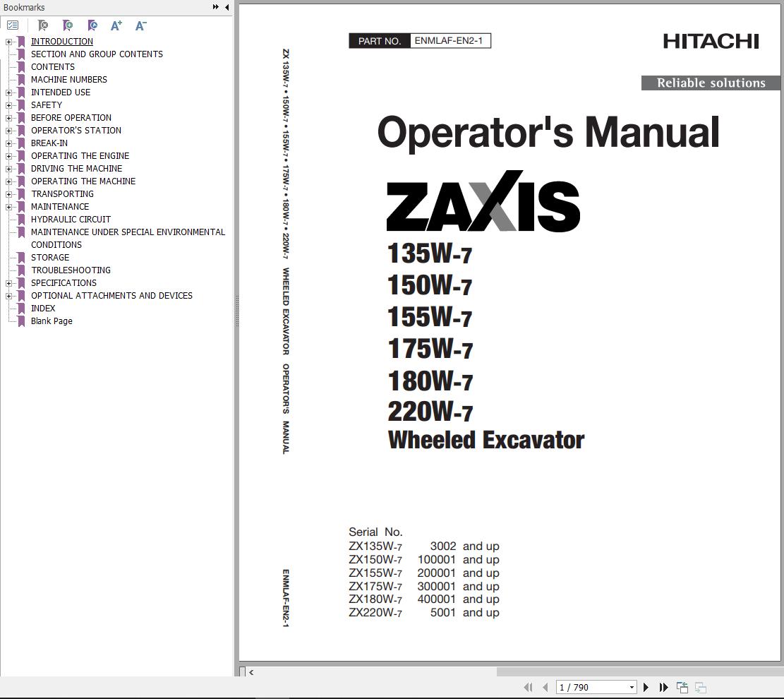
Task: Click the Operator's Manual title text
Action: tap(548, 133)
